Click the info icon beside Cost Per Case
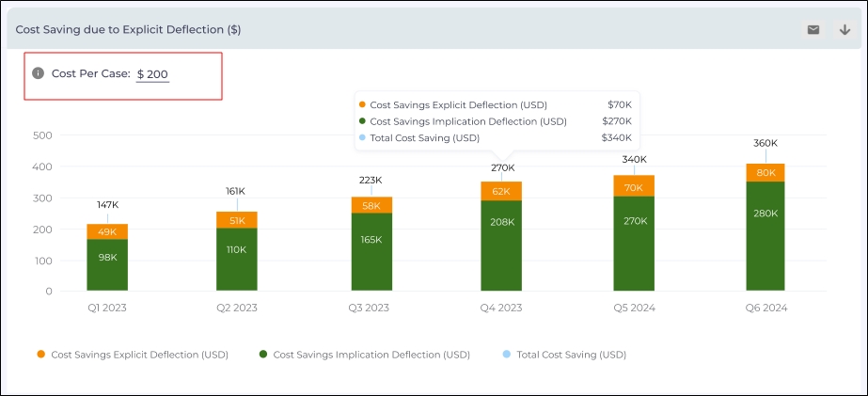Image resolution: width=868 pixels, height=396 pixels. tap(39, 73)
